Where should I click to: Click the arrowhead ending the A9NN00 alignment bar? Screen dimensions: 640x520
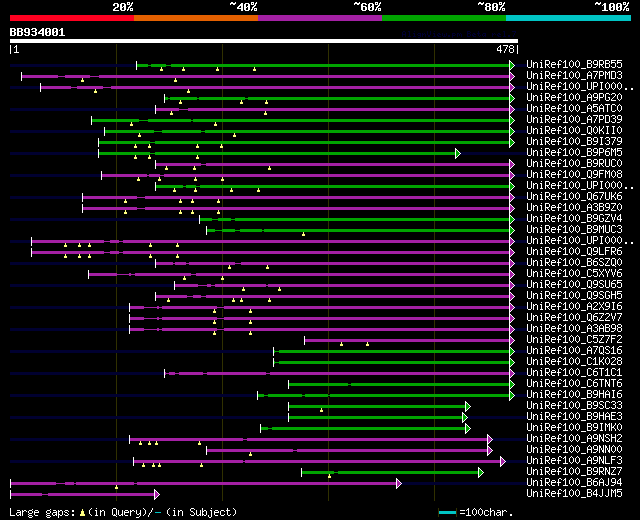[x=490, y=451]
